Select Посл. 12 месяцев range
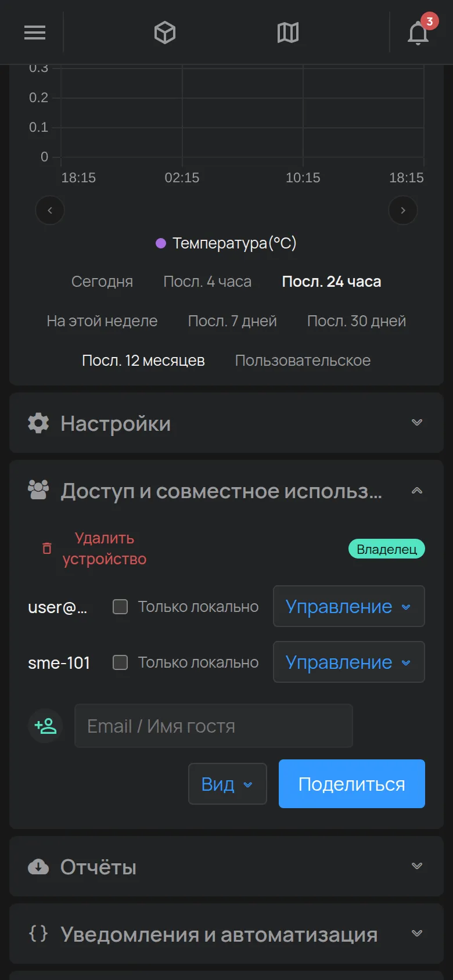Screen dimensions: 453x980 (143, 361)
